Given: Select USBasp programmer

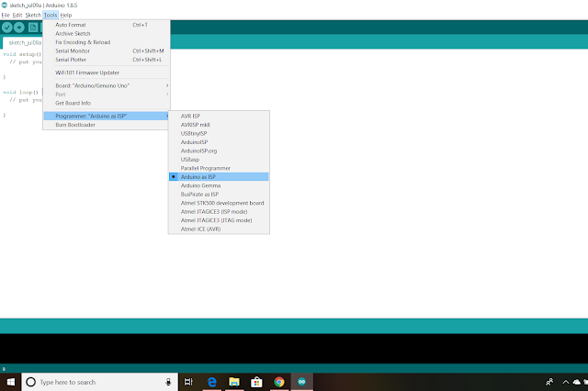Looking at the screenshot, I should tap(219, 159).
